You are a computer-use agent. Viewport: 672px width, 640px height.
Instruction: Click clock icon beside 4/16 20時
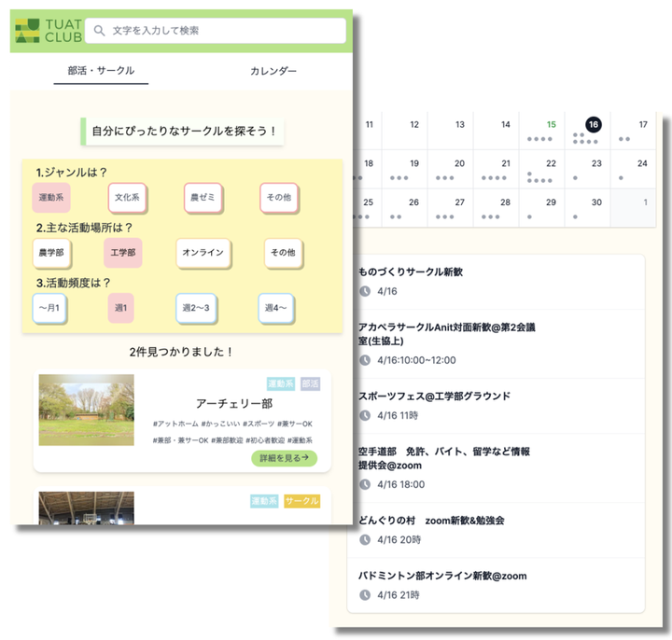click(x=365, y=540)
